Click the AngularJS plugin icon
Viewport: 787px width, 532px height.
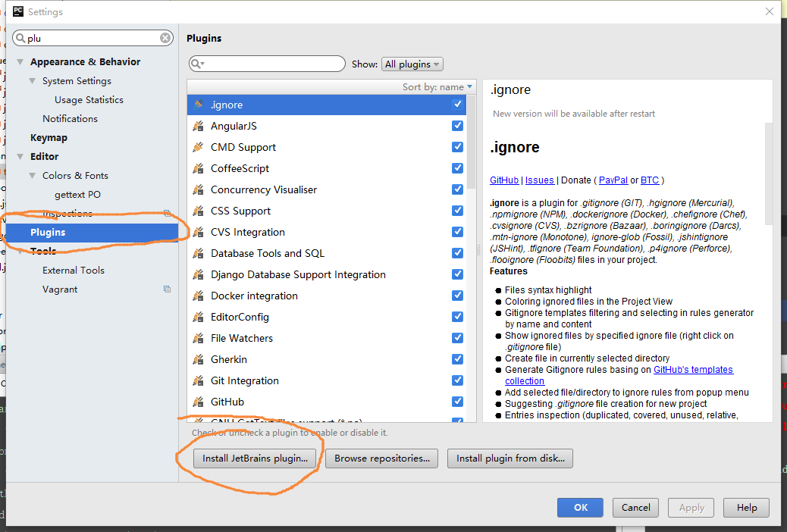pyautogui.click(x=198, y=126)
